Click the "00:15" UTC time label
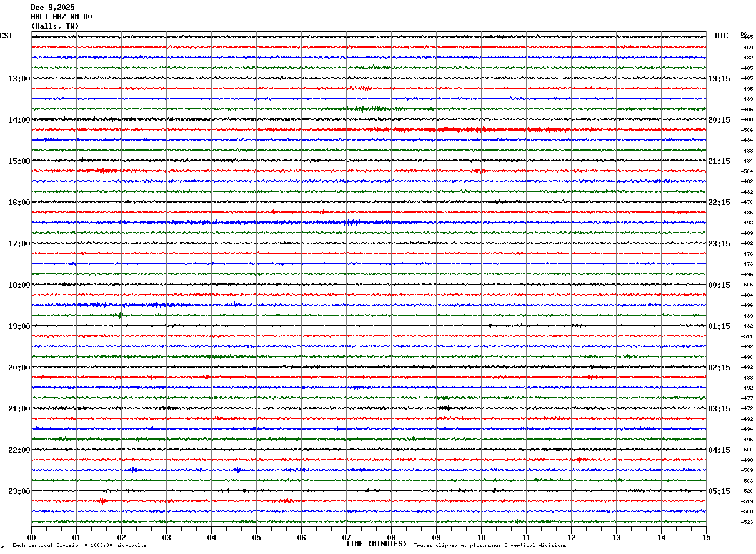Viewport: 756px width, 554px height. coord(719,285)
